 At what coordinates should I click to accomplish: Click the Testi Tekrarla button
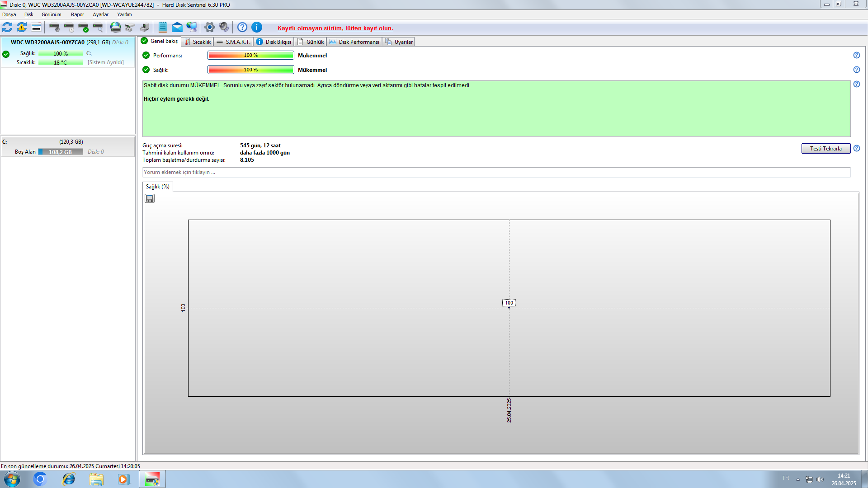[x=826, y=148]
